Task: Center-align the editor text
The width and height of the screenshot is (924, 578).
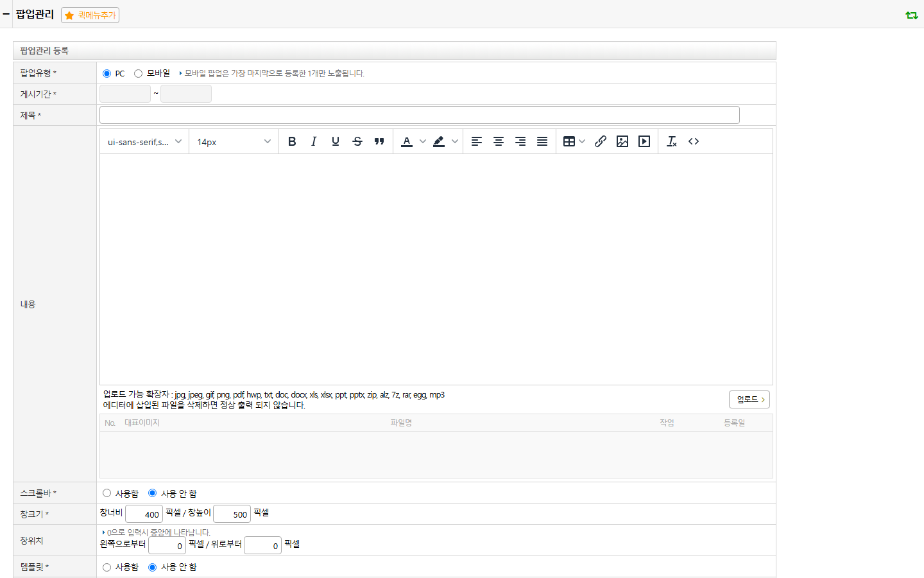Action: pyautogui.click(x=499, y=141)
